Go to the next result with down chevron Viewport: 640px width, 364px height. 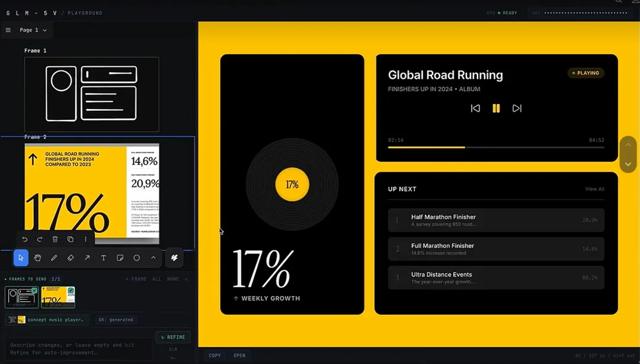point(628,165)
